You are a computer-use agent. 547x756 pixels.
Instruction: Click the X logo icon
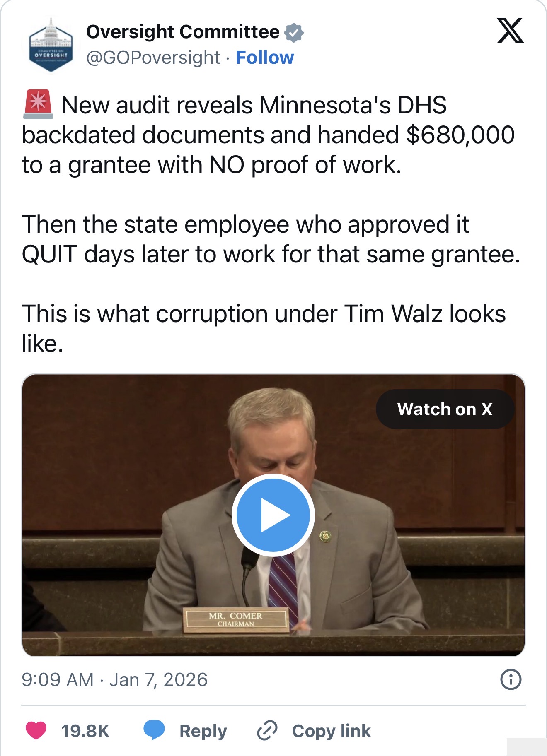[x=510, y=31]
